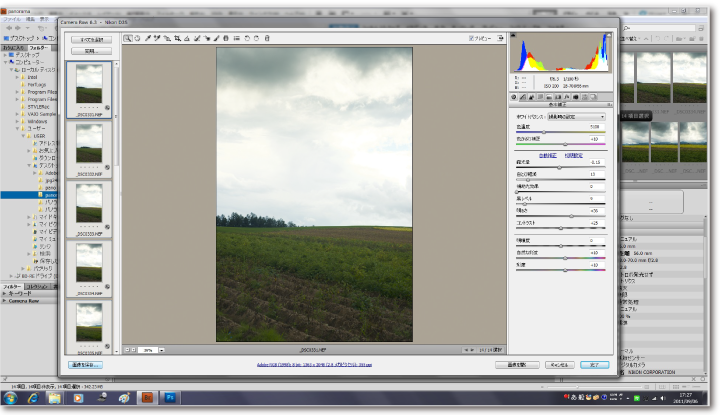
Task: Click the Select All button above filmstrip
Action: [90, 39]
